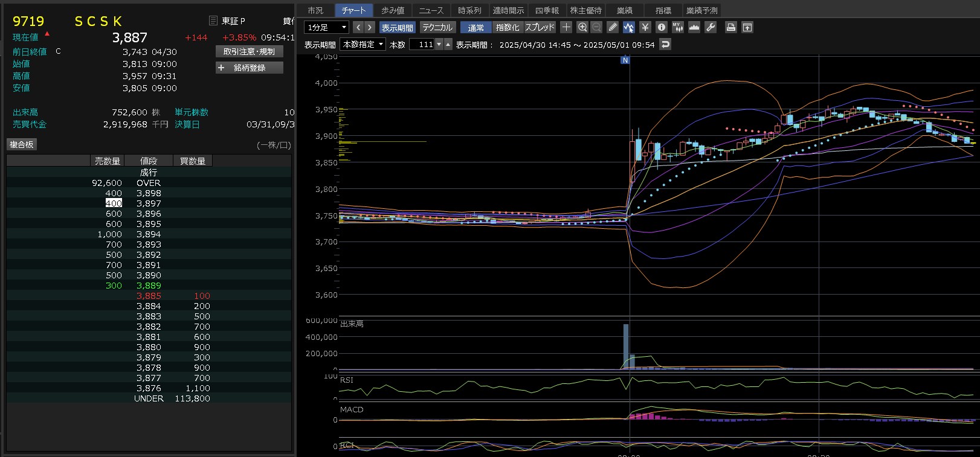
Task: Toggle テクニカル indicator button
Action: point(437,27)
